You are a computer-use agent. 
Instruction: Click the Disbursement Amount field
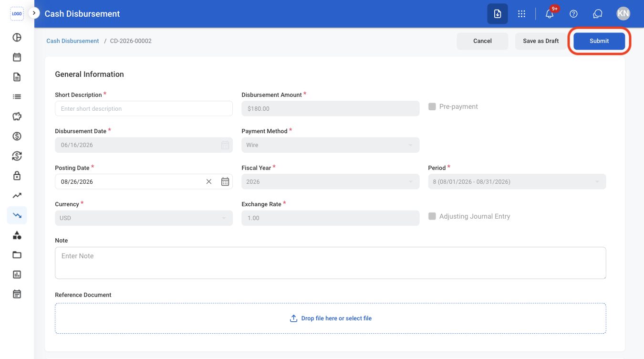pyautogui.click(x=331, y=108)
